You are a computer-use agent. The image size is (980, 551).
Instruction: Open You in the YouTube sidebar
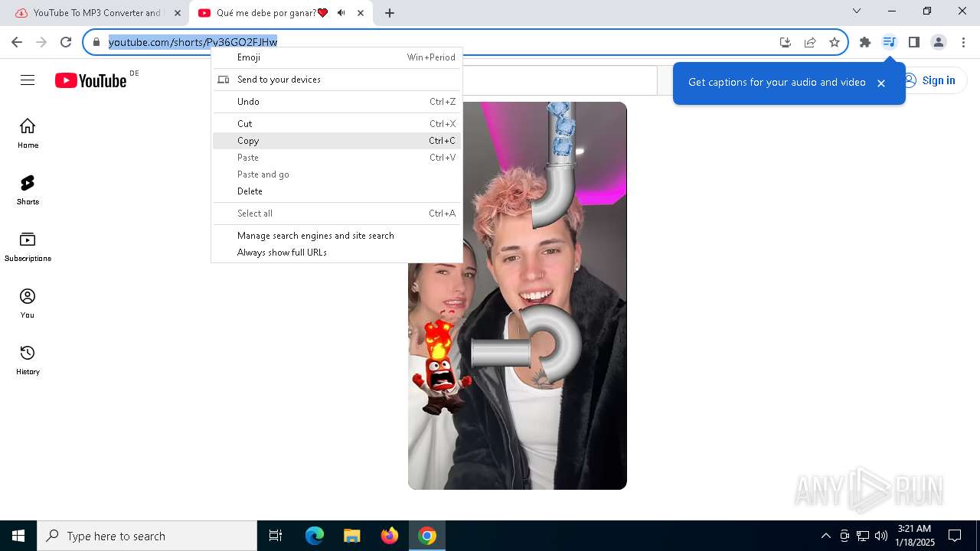click(x=28, y=303)
